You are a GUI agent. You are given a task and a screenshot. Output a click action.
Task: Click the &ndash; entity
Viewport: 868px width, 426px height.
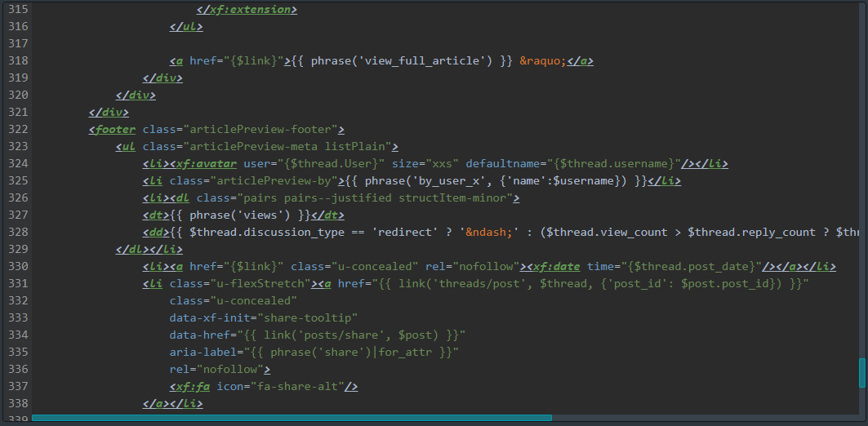490,233
